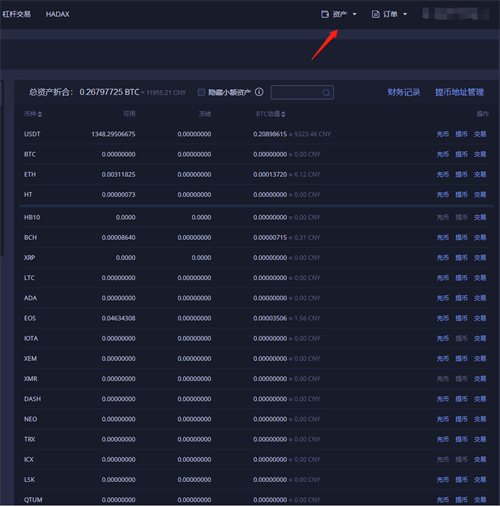Enable the 隐藏小额资产 checkbox
The height and width of the screenshot is (507, 500).
[201, 92]
